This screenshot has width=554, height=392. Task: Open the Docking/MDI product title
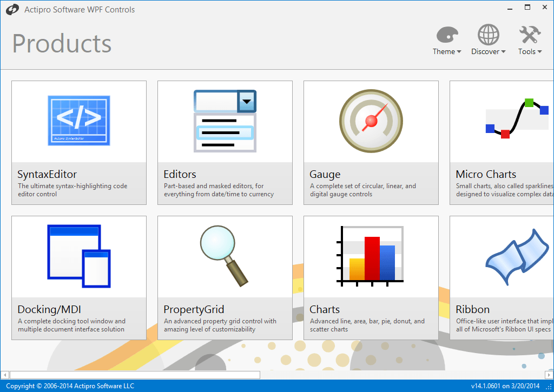pos(49,310)
